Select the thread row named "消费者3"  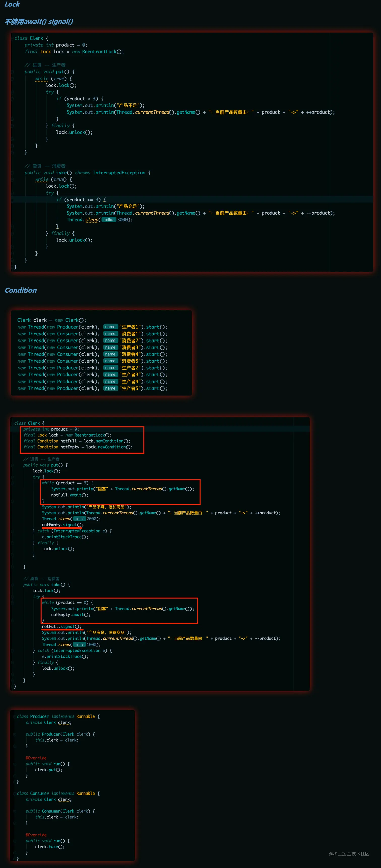(92, 347)
